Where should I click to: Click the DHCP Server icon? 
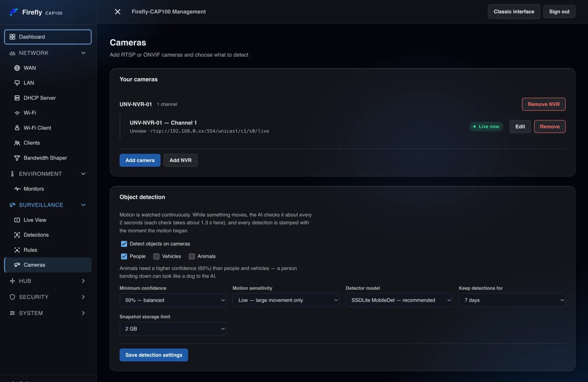17,98
